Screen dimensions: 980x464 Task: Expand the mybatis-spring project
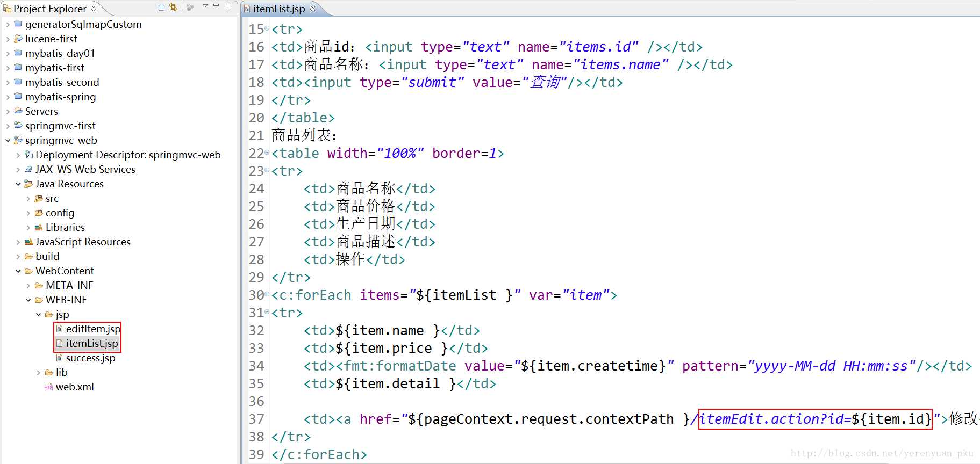click(8, 97)
